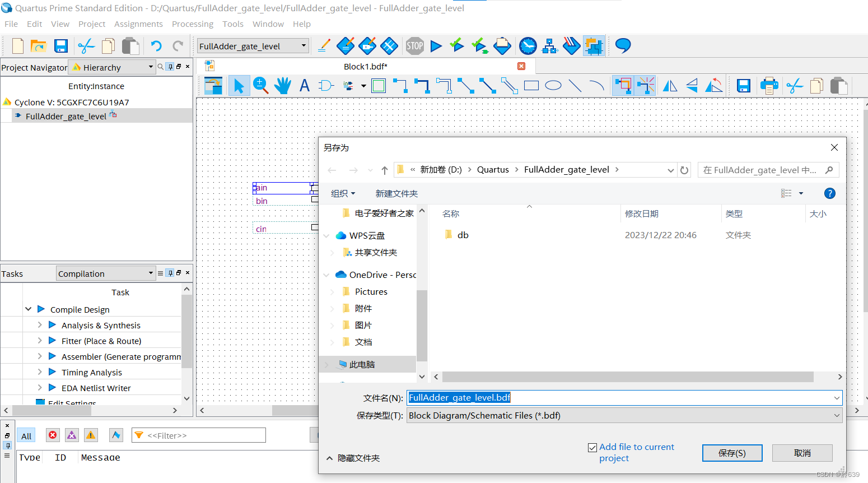This screenshot has width=868, height=483.
Task: Toggle the warnings filter in Messages
Action: [x=91, y=435]
